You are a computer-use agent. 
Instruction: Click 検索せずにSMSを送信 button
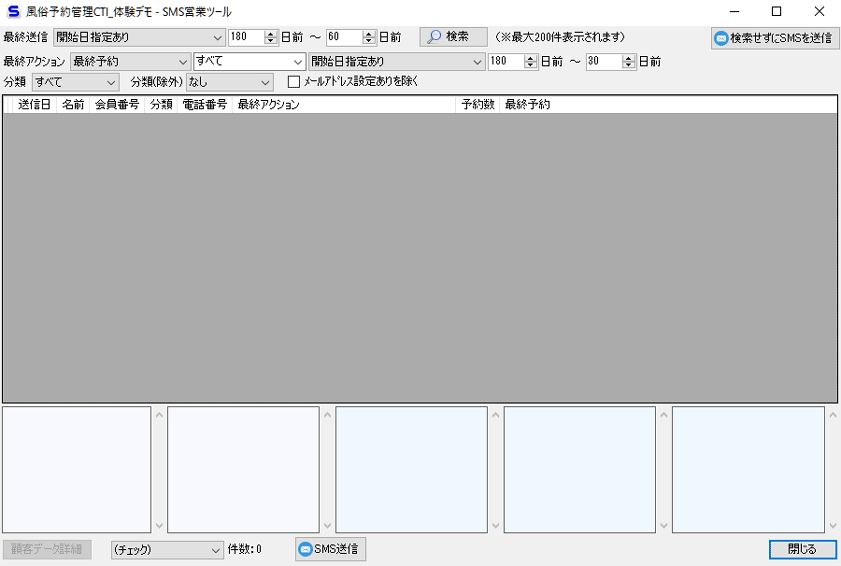pos(775,38)
